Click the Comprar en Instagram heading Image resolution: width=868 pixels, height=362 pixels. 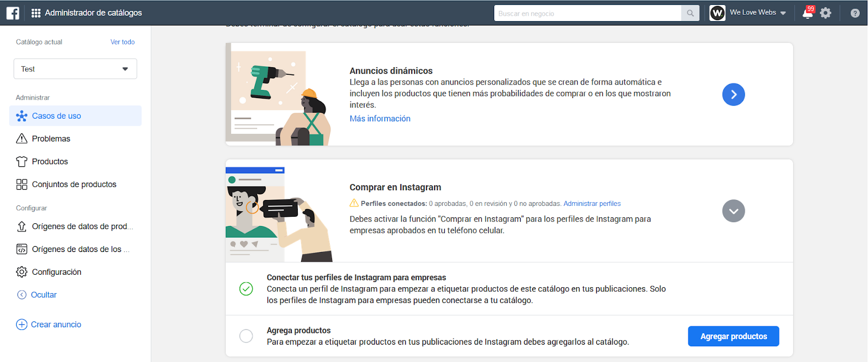(x=395, y=188)
